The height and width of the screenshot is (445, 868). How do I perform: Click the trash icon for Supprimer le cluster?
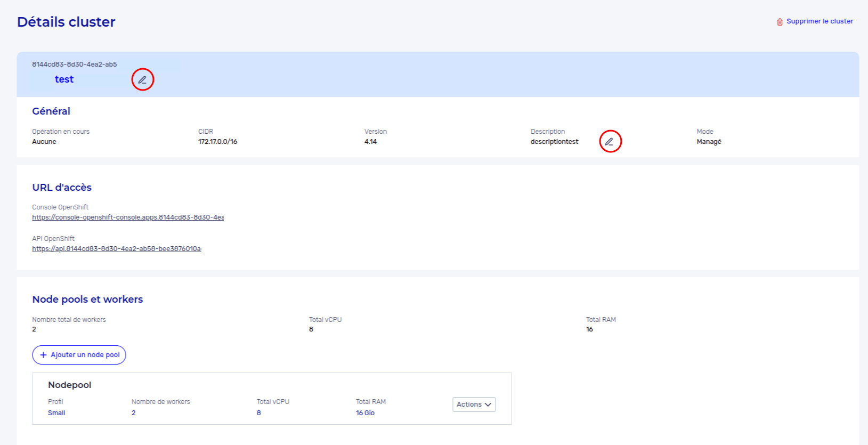780,22
